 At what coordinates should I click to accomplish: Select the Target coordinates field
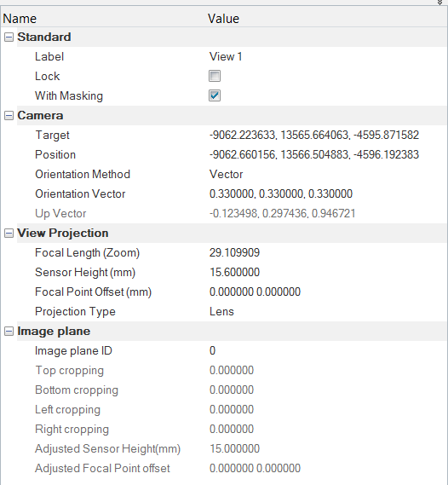tap(327, 136)
